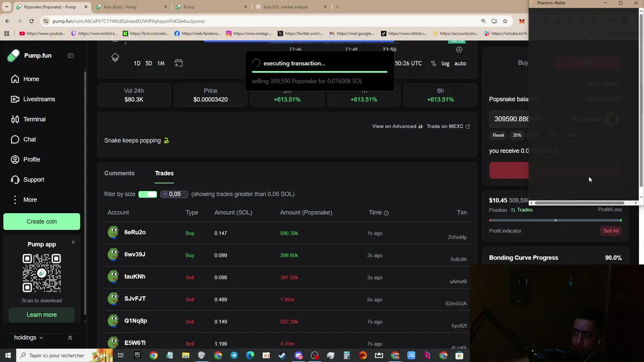
Task: Click profit indicator slider bar
Action: pos(555,220)
